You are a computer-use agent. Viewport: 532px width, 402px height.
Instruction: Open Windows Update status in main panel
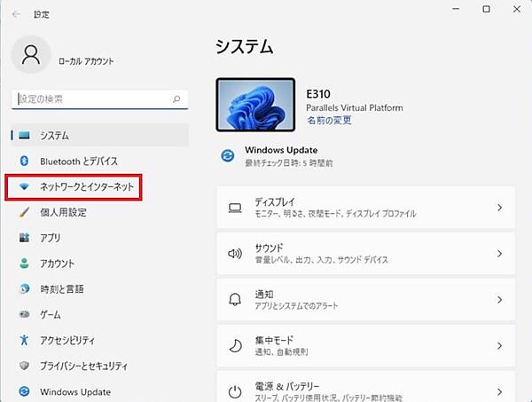coord(281,156)
